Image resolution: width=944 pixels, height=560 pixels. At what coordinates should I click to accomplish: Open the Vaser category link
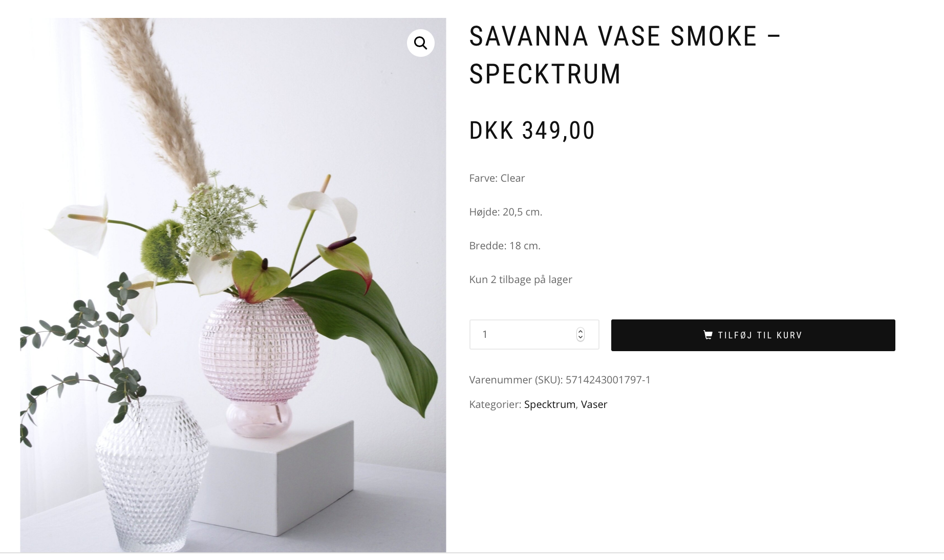click(x=594, y=404)
